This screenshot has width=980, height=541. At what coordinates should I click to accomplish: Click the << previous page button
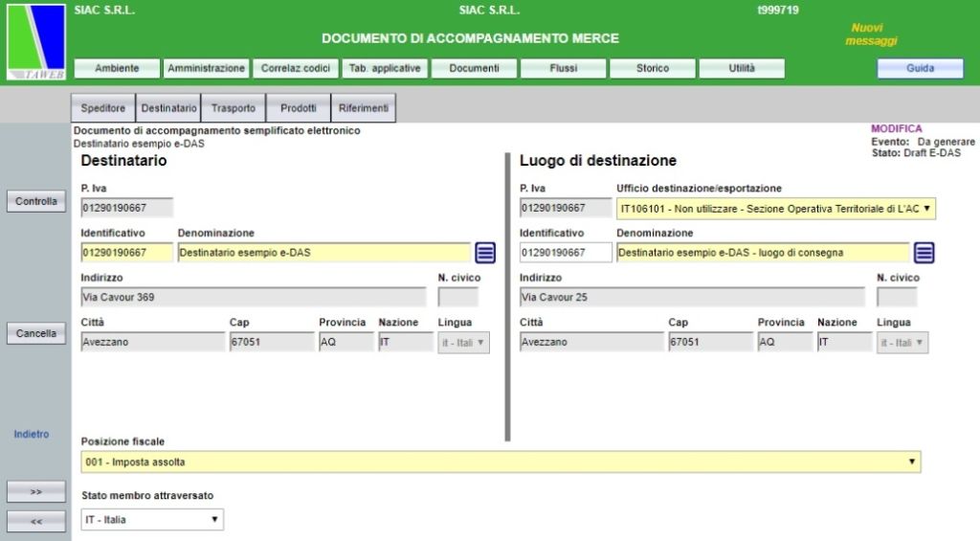click(x=35, y=521)
